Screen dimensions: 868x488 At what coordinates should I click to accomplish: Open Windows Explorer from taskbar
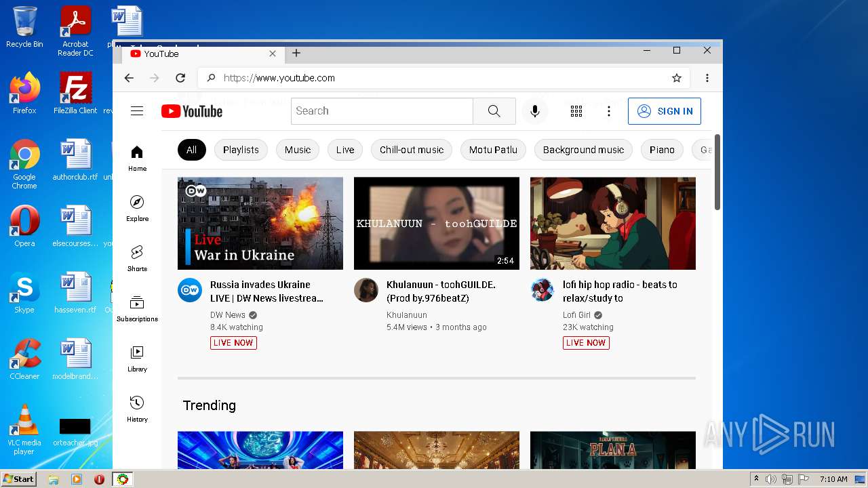tap(54, 479)
